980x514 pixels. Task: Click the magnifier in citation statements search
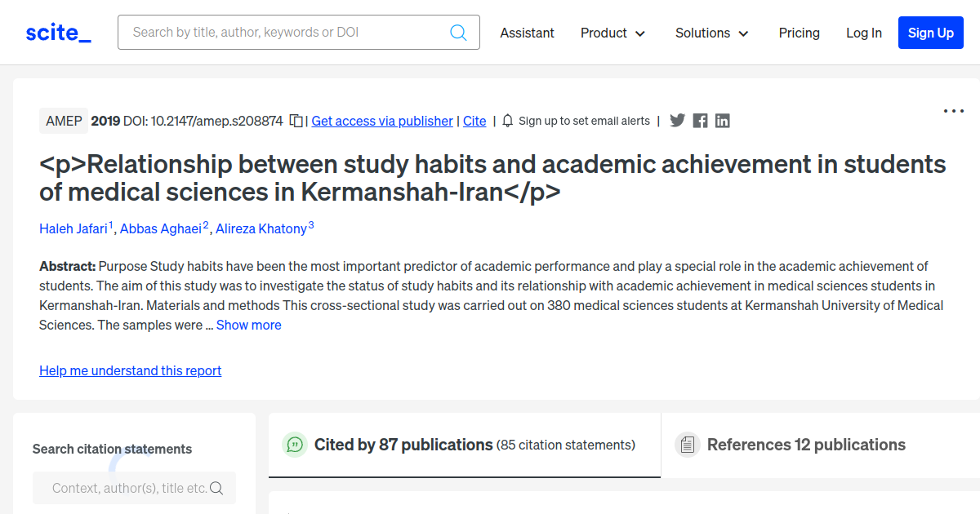click(216, 488)
